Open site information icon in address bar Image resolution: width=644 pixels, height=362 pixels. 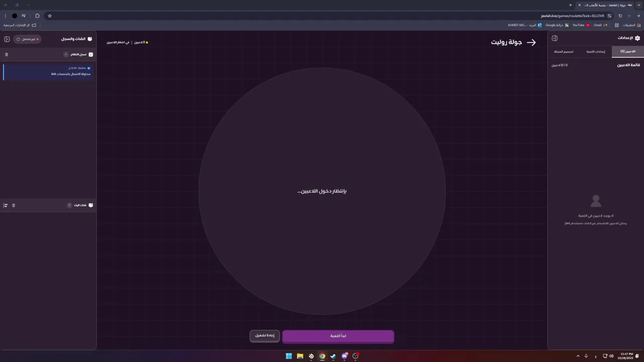tap(609, 16)
